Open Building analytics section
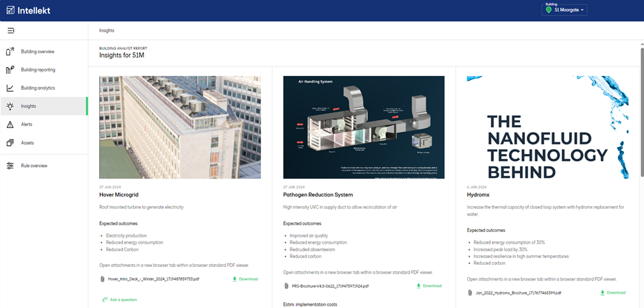 [x=44, y=88]
